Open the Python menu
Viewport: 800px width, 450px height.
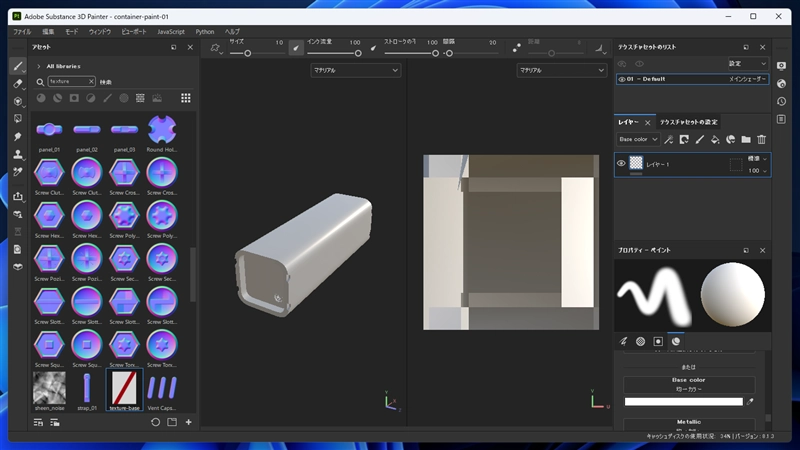click(204, 32)
